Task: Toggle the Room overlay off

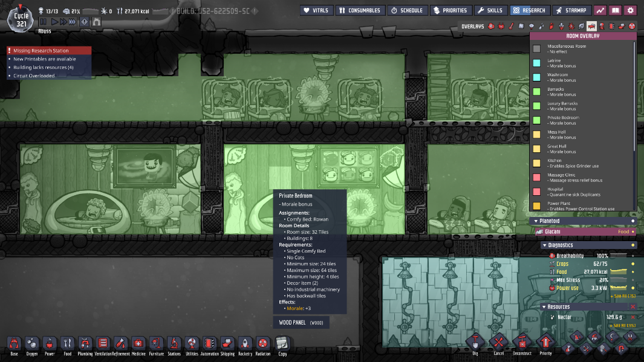Action: click(591, 27)
